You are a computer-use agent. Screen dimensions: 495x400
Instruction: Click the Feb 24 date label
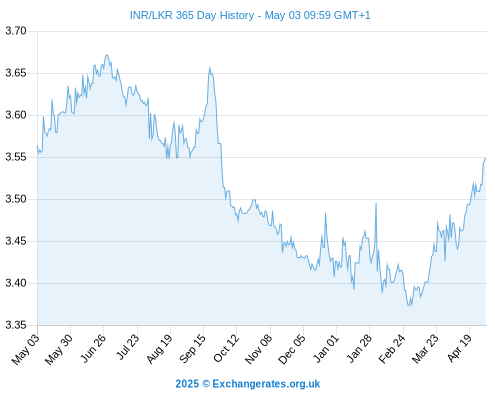coord(392,348)
